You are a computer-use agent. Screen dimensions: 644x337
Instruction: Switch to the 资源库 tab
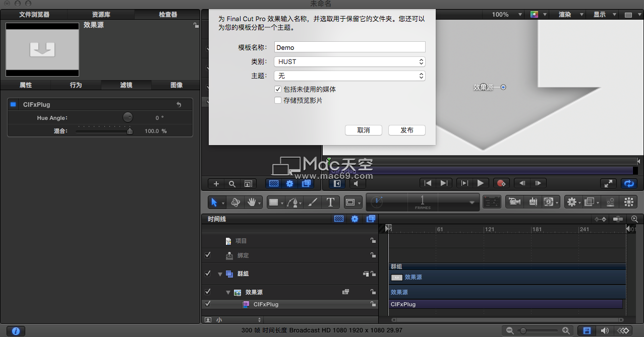pos(101,15)
